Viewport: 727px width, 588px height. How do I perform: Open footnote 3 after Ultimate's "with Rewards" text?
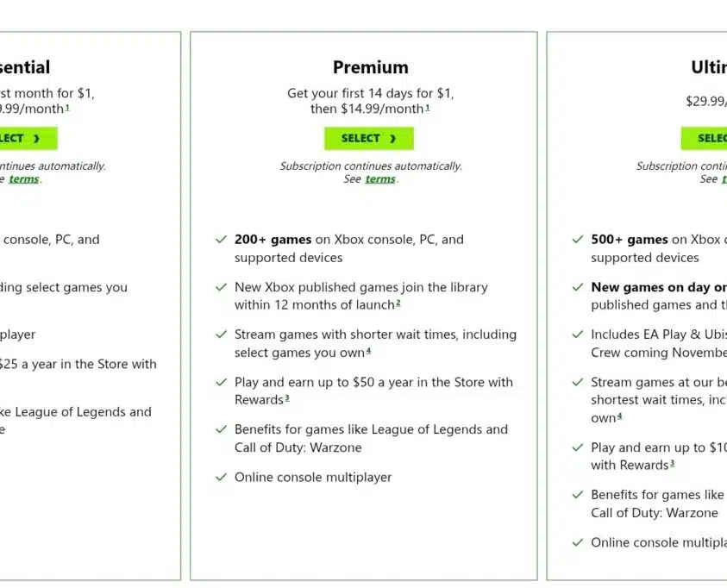[x=672, y=464]
